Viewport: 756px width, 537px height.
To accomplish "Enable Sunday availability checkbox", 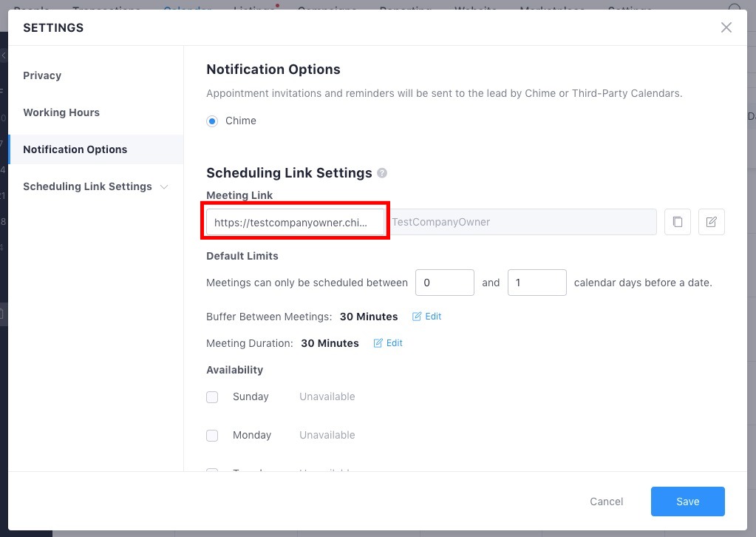I will (x=212, y=397).
